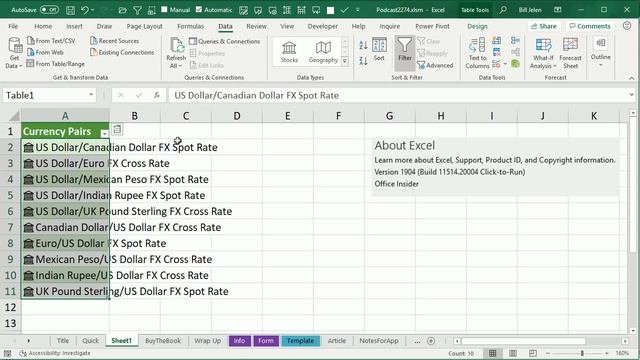
Task: Expand the Data Types gallery
Action: [345, 61]
